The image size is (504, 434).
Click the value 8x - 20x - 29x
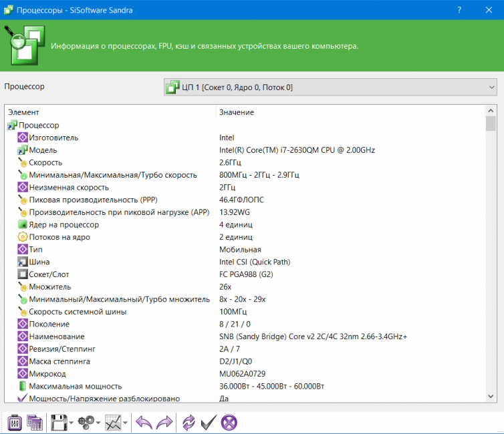(243, 300)
